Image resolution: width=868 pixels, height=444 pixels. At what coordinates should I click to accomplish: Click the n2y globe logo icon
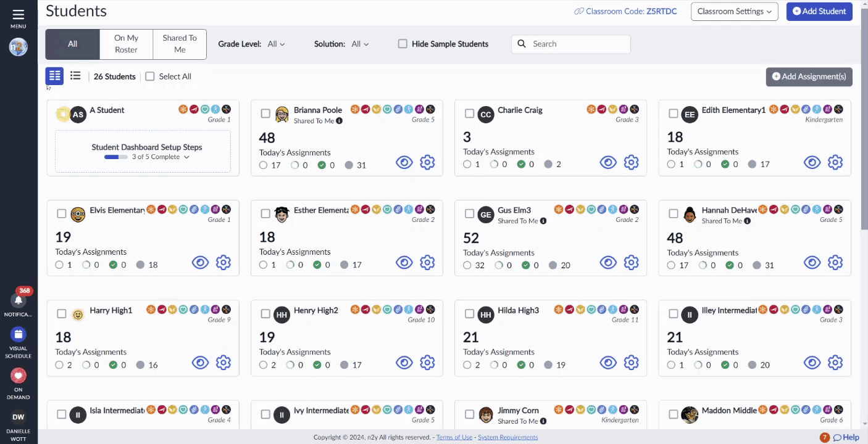click(19, 47)
